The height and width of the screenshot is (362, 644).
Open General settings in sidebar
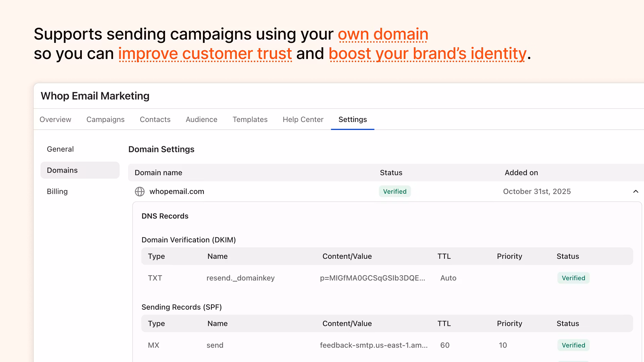click(x=60, y=149)
